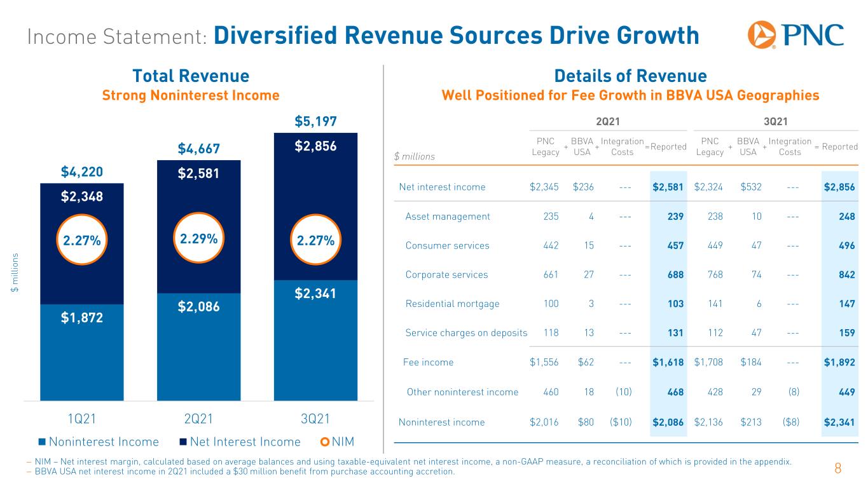Viewport: 868px width, 488px height.
Task: Click the ($8) integration costs total cell
Action: [x=790, y=422]
